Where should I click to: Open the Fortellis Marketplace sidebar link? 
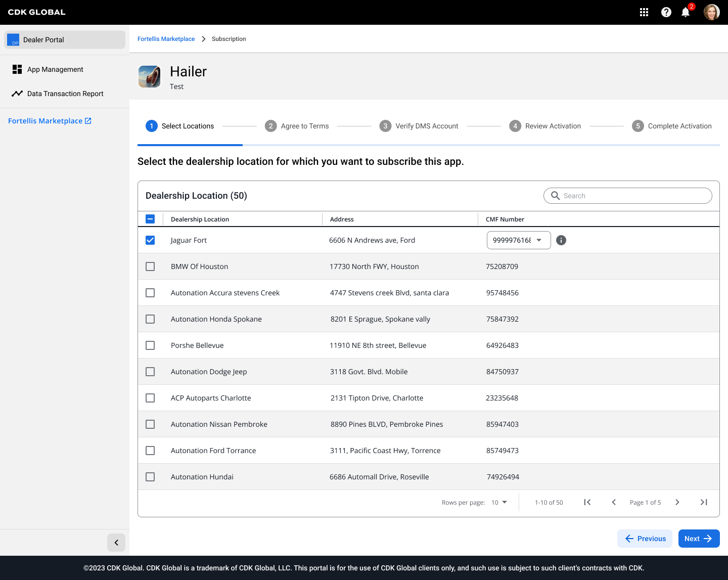click(50, 121)
